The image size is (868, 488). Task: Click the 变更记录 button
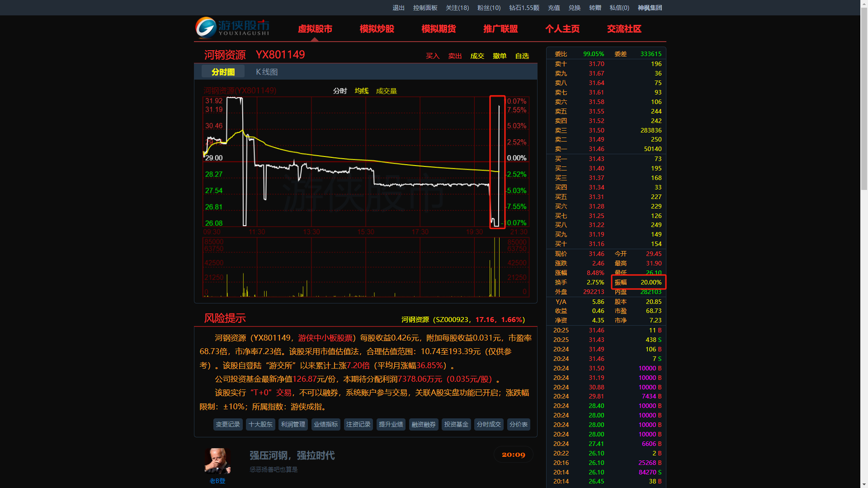(228, 424)
